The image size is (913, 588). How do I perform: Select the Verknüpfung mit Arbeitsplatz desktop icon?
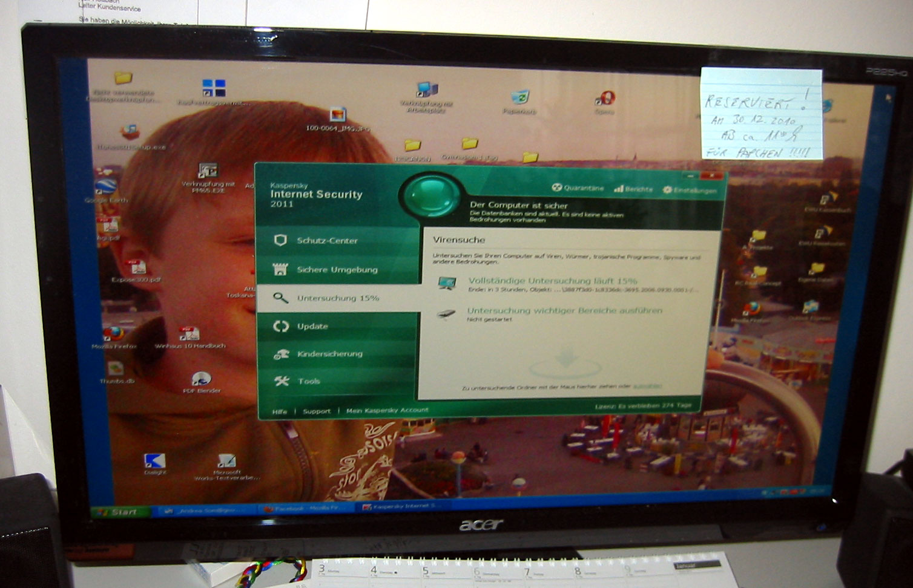[x=426, y=97]
